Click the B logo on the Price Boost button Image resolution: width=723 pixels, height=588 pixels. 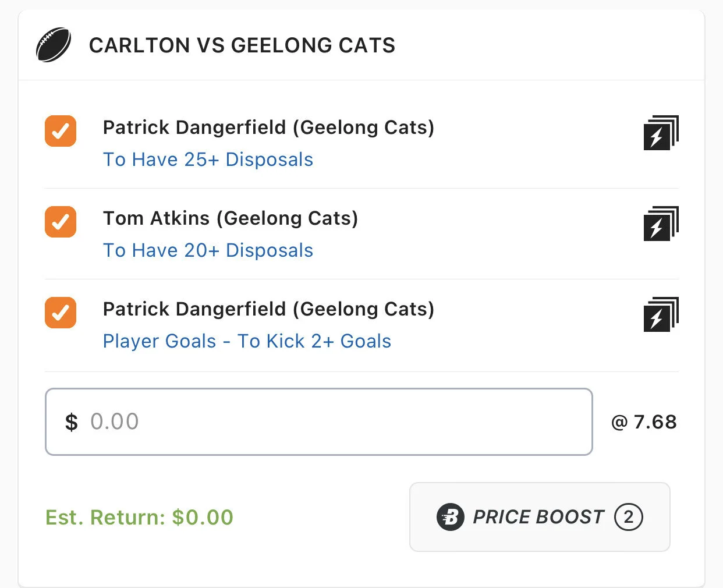coord(451,517)
